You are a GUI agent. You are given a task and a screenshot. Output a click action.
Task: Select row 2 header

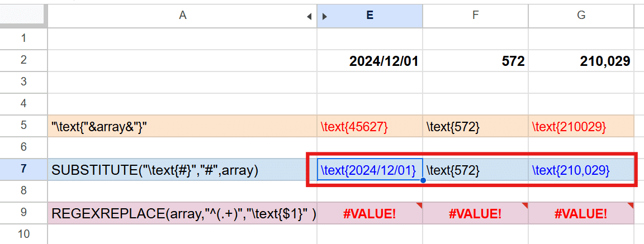(x=24, y=61)
